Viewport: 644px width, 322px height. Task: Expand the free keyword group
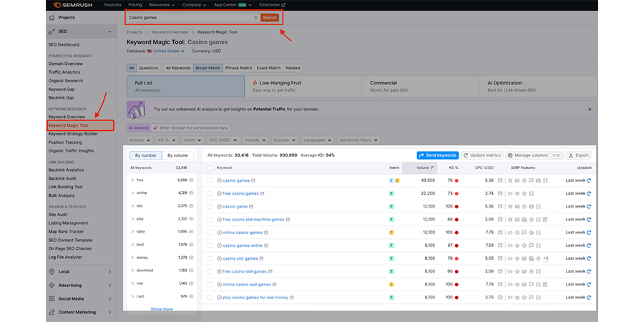tap(132, 180)
